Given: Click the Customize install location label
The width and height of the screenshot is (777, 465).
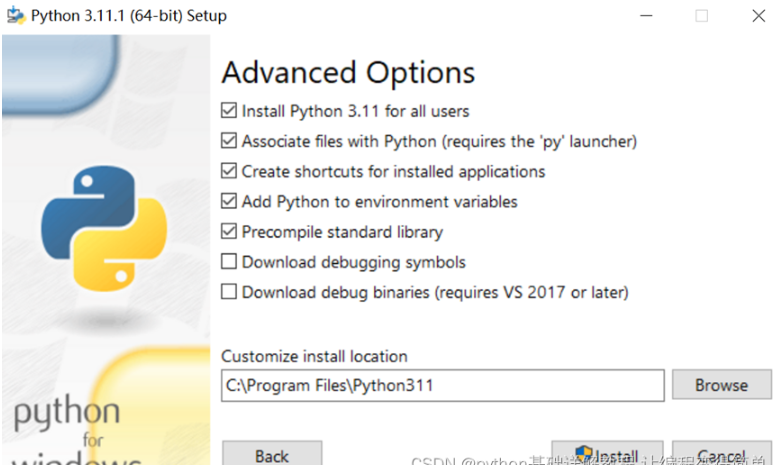Looking at the screenshot, I should pyautogui.click(x=314, y=356).
